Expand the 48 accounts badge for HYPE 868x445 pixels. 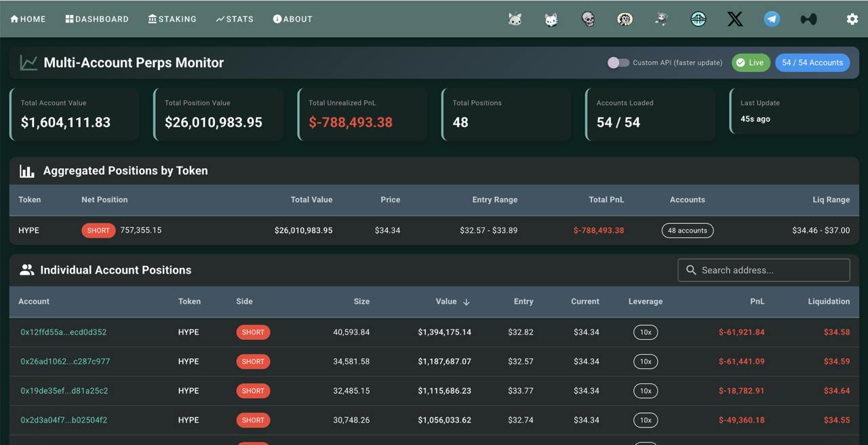pyautogui.click(x=687, y=231)
